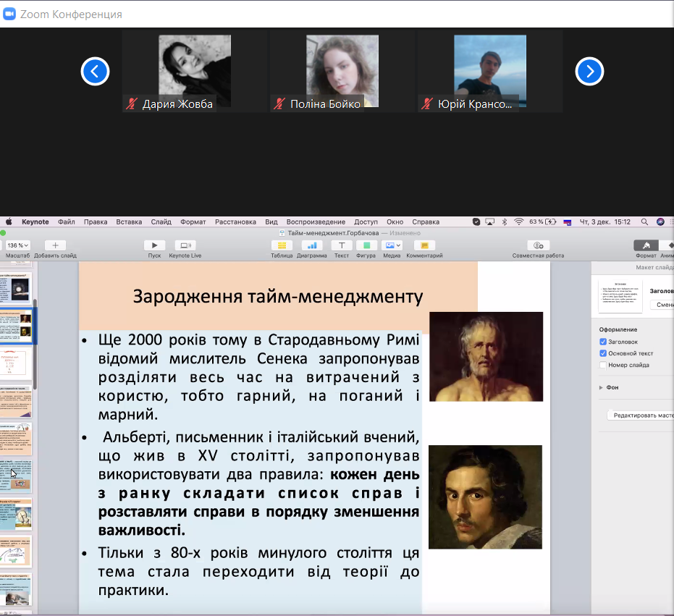Open the input language flag menu
This screenshot has height=616, width=674.
pyautogui.click(x=568, y=222)
